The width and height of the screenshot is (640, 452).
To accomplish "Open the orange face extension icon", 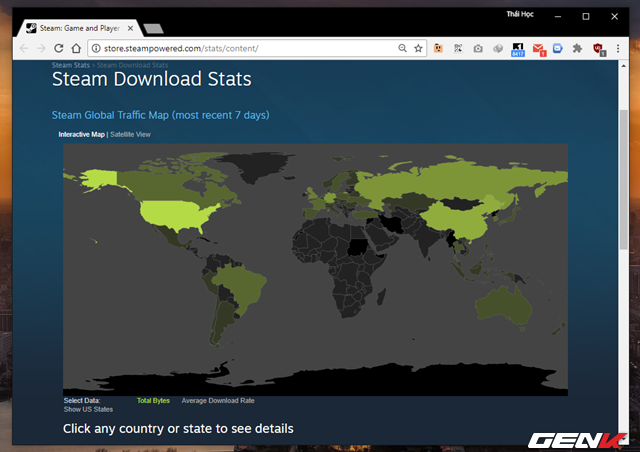I will [x=438, y=48].
